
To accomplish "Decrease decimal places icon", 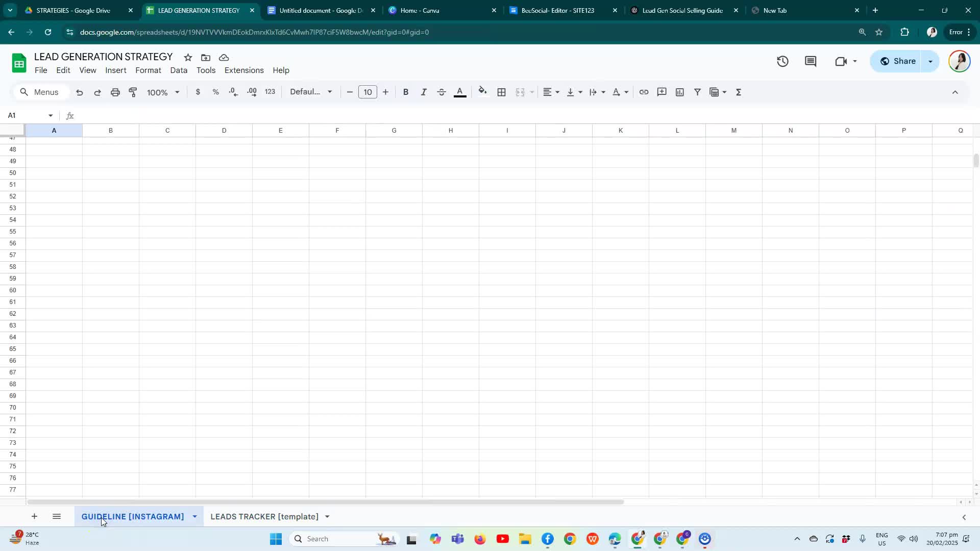I will pyautogui.click(x=234, y=92).
